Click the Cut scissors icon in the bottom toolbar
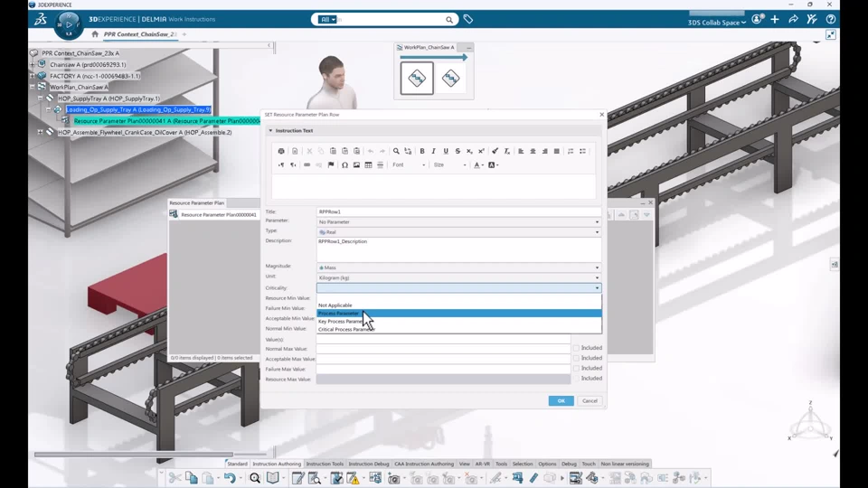868x488 pixels. point(175,478)
